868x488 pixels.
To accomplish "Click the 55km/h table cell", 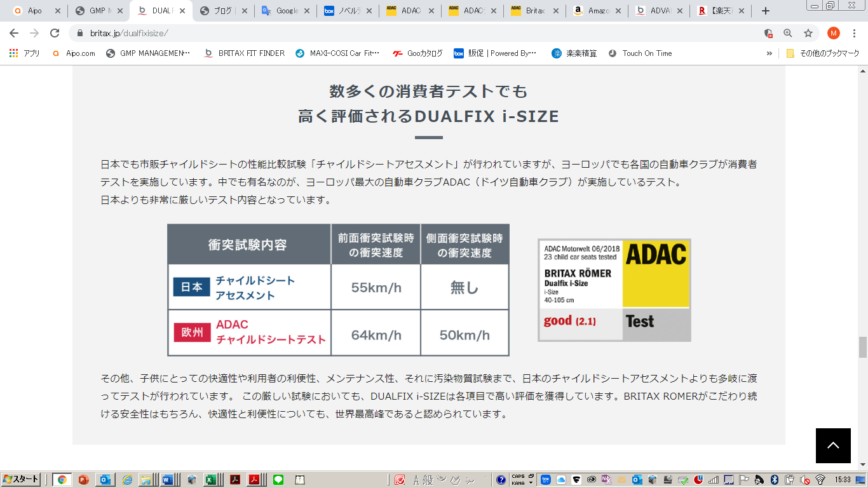I will (376, 287).
